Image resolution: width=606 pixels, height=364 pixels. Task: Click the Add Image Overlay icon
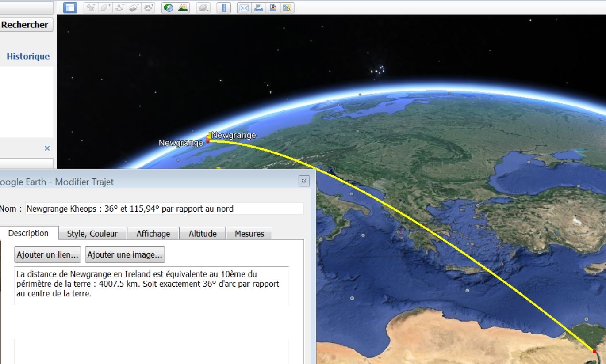(x=134, y=8)
